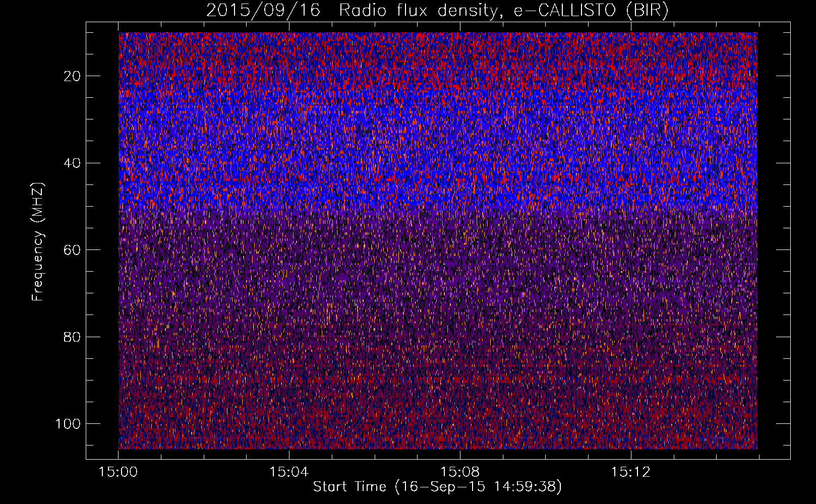Click the '15:00' time tick label

pos(118,472)
